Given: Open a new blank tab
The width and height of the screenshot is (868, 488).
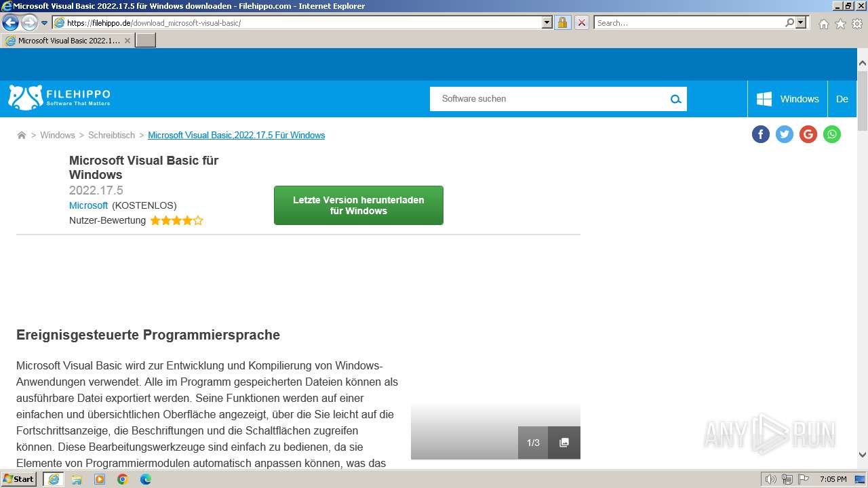Looking at the screenshot, I should coord(146,41).
